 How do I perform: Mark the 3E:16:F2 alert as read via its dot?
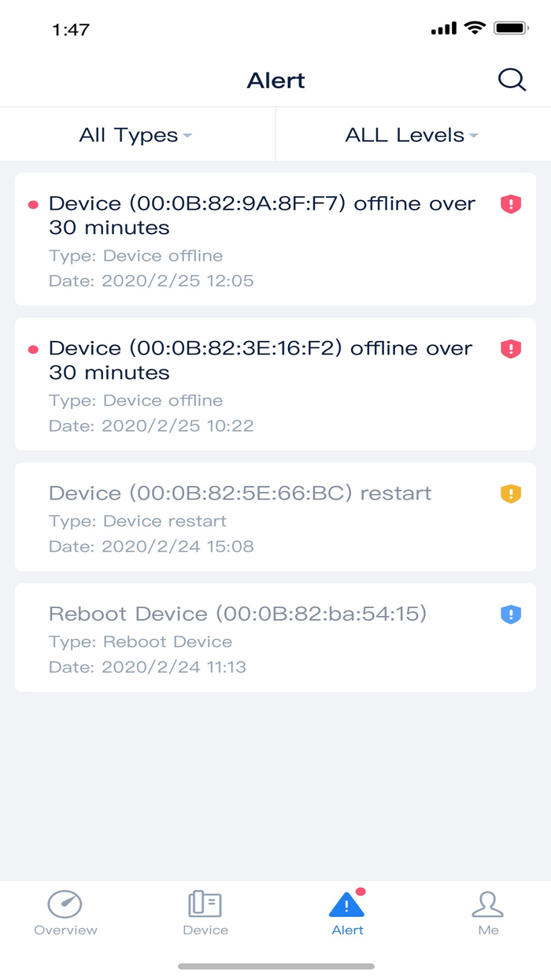pos(31,348)
